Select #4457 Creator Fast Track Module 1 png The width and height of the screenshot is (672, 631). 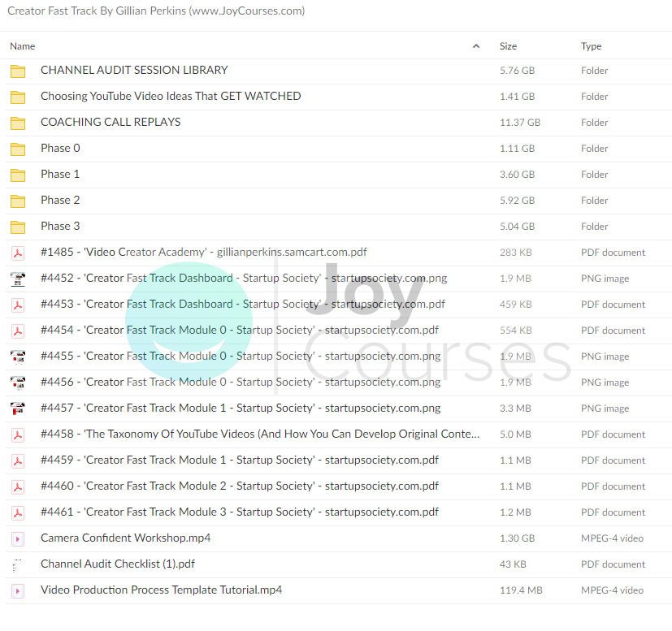241,408
